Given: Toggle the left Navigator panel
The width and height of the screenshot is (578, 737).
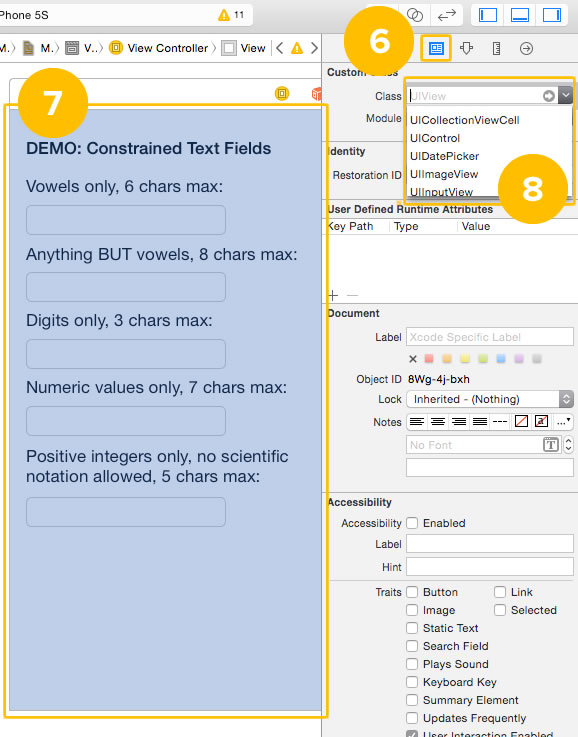Looking at the screenshot, I should (x=488, y=15).
